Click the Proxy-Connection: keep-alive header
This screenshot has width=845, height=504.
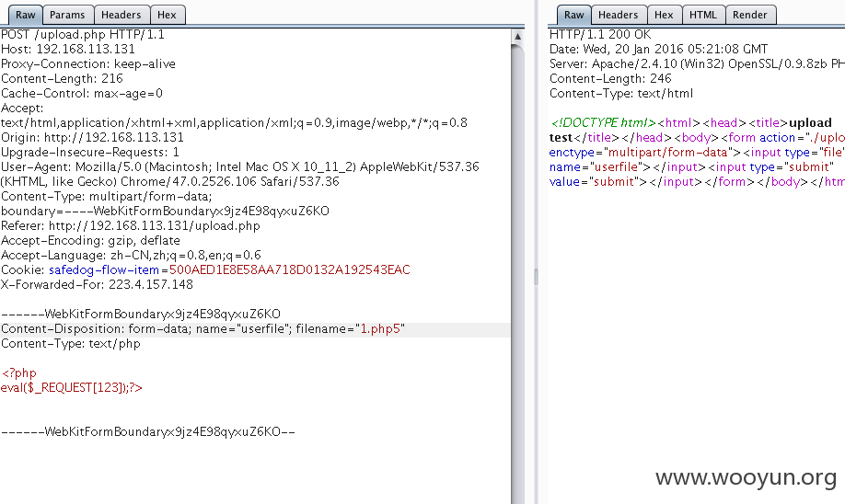click(88, 64)
